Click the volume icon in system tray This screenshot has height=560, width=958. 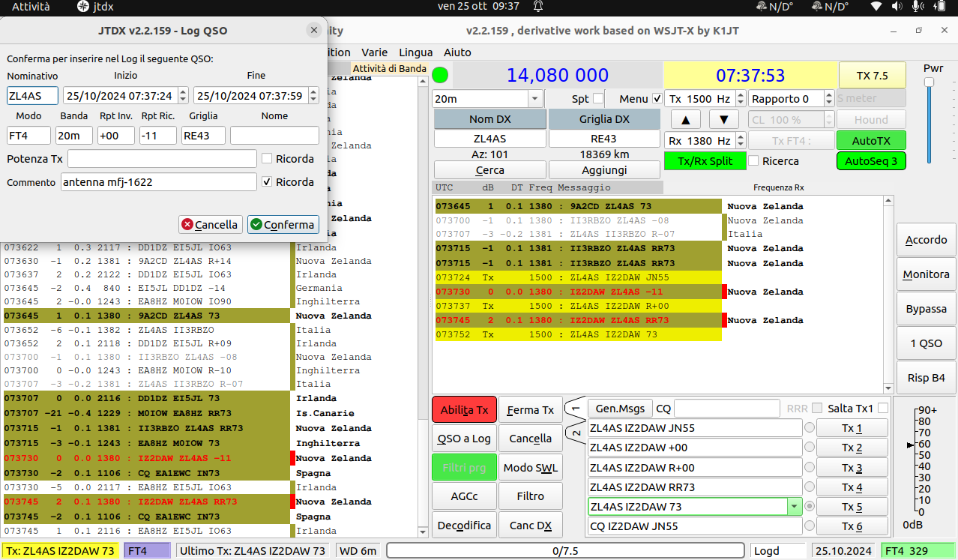point(897,7)
